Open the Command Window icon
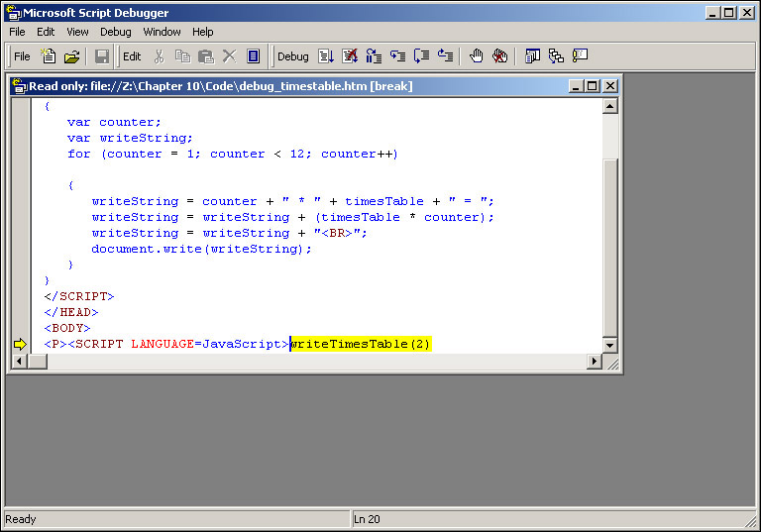The image size is (761, 532). coord(580,56)
